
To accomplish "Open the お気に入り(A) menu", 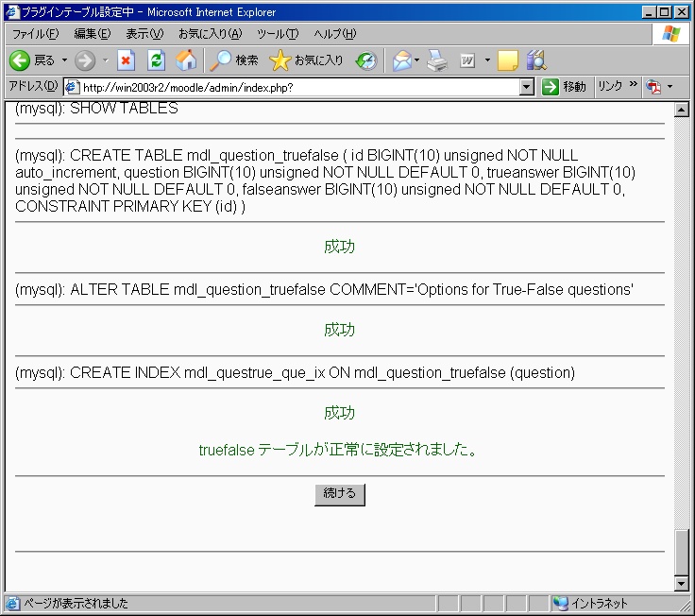I will [210, 34].
